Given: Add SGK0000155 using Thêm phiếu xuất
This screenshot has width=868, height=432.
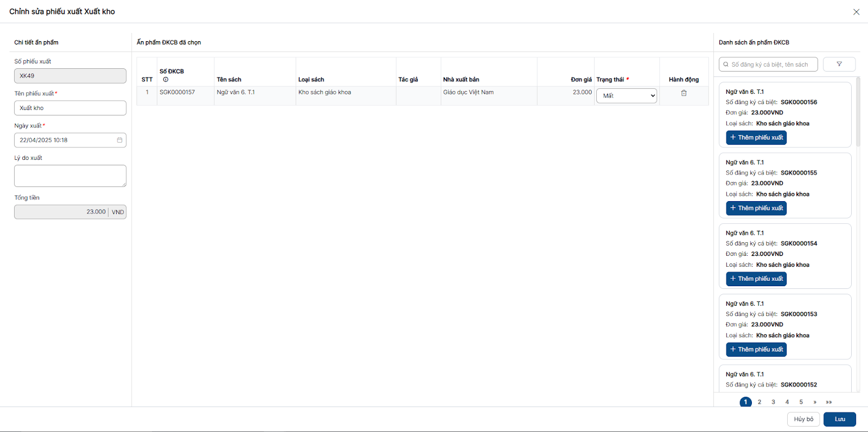Looking at the screenshot, I should tap(756, 208).
